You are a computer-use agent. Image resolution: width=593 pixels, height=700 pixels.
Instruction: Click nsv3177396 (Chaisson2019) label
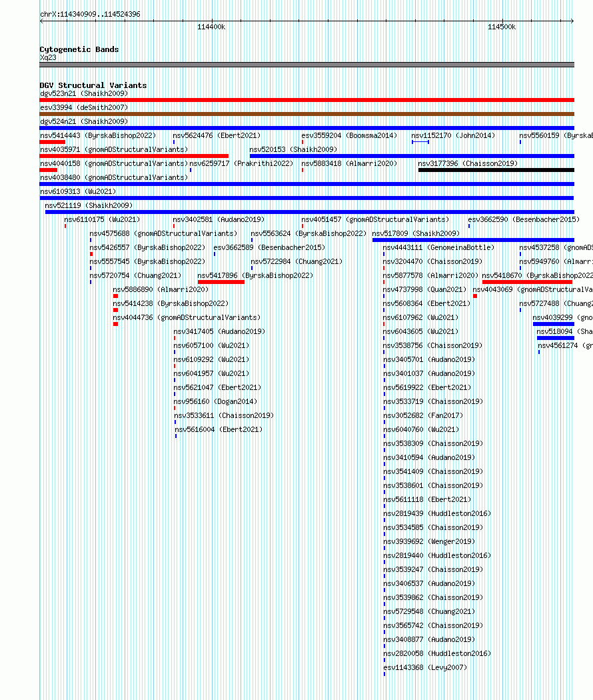pyautogui.click(x=468, y=163)
